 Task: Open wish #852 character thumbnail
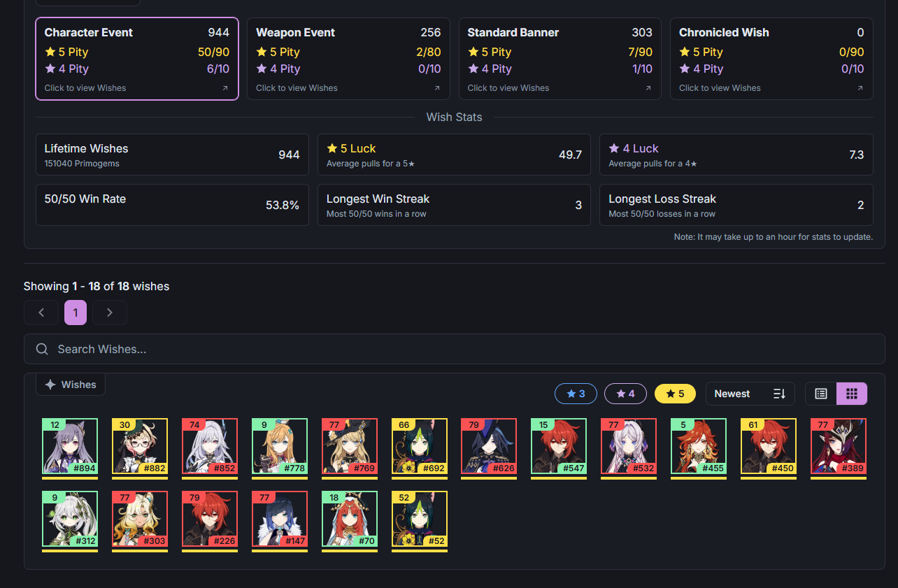click(x=210, y=446)
